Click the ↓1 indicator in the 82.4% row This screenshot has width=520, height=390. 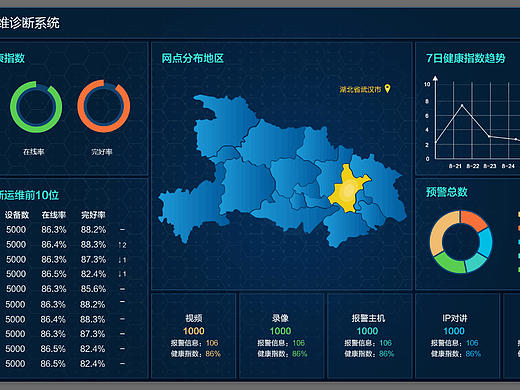click(x=122, y=274)
